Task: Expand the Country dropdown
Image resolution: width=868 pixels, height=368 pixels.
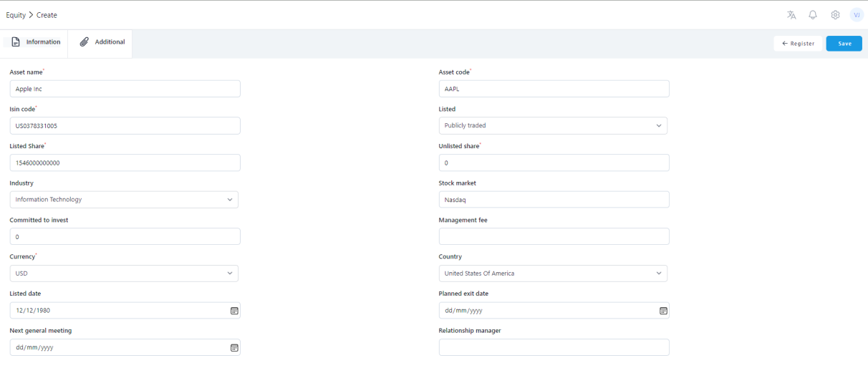Action: pyautogui.click(x=553, y=273)
